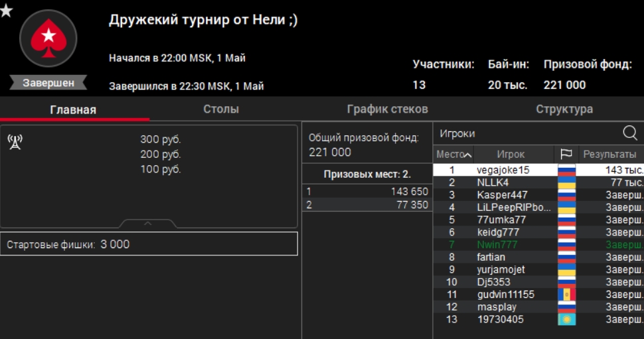Select player row fartian
The height and width of the screenshot is (339, 644).
pos(538,257)
